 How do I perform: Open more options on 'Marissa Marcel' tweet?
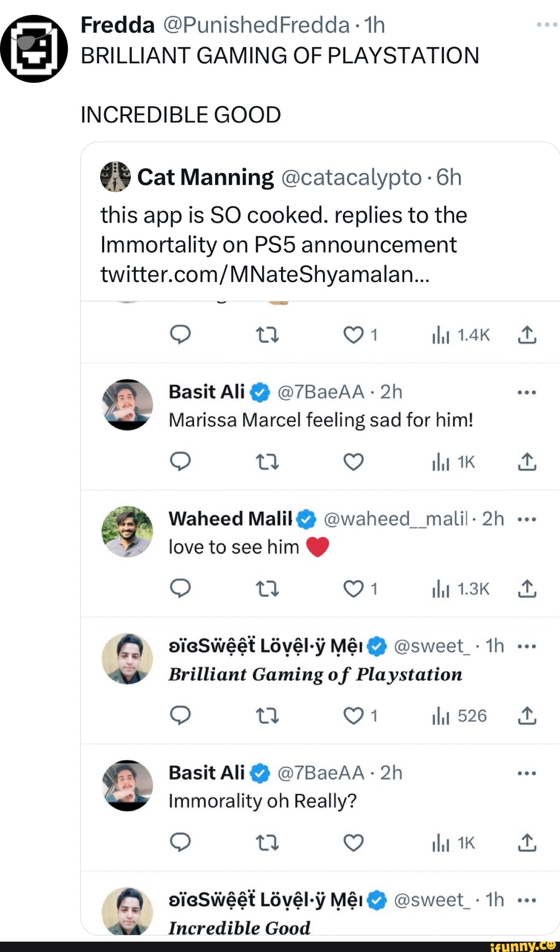[x=527, y=393]
